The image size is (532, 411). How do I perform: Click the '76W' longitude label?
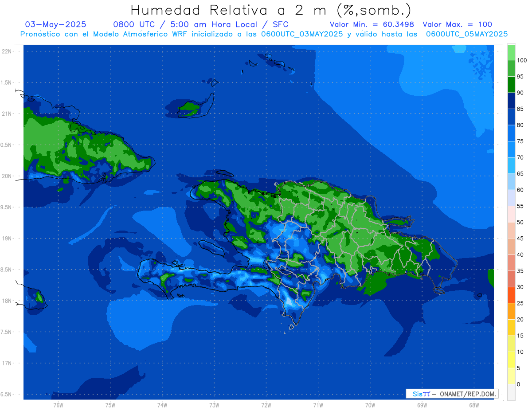tap(58, 405)
